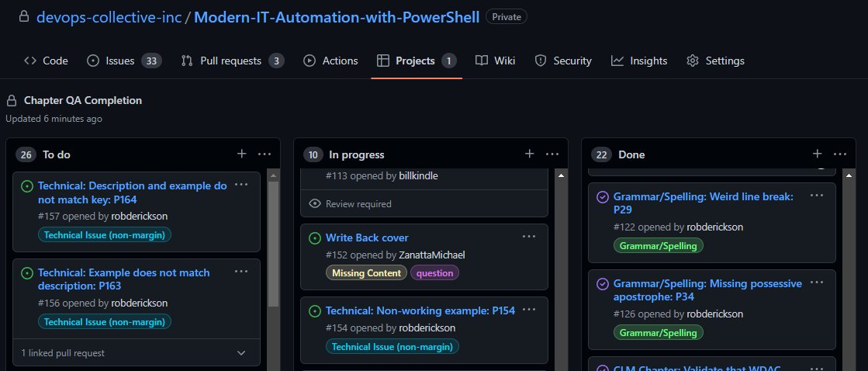Open the To do column options menu
The width and height of the screenshot is (868, 371).
click(264, 154)
